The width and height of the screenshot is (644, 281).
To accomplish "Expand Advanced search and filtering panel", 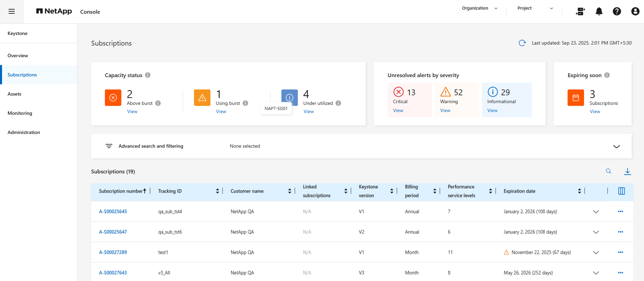I will 616,146.
